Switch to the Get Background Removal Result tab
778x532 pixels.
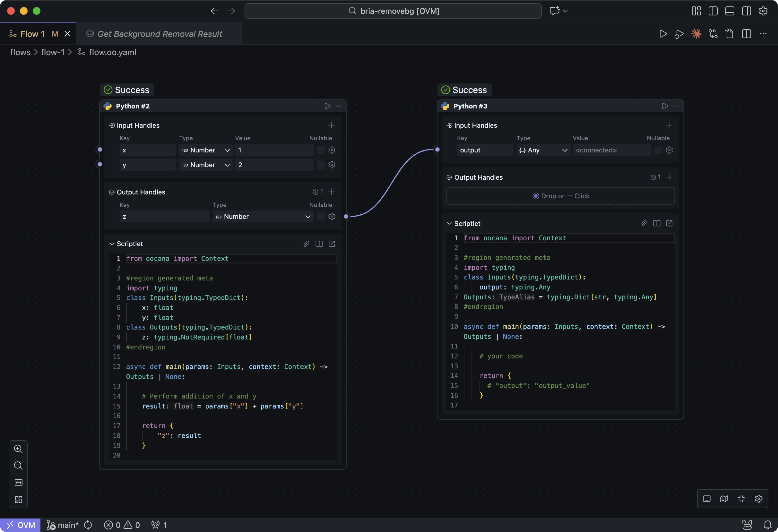[x=160, y=33]
